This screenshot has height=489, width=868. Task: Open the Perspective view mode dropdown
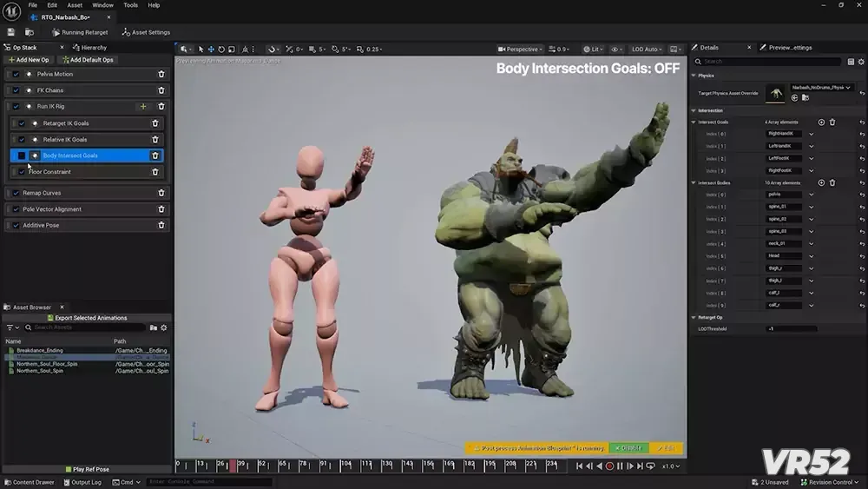pos(520,50)
